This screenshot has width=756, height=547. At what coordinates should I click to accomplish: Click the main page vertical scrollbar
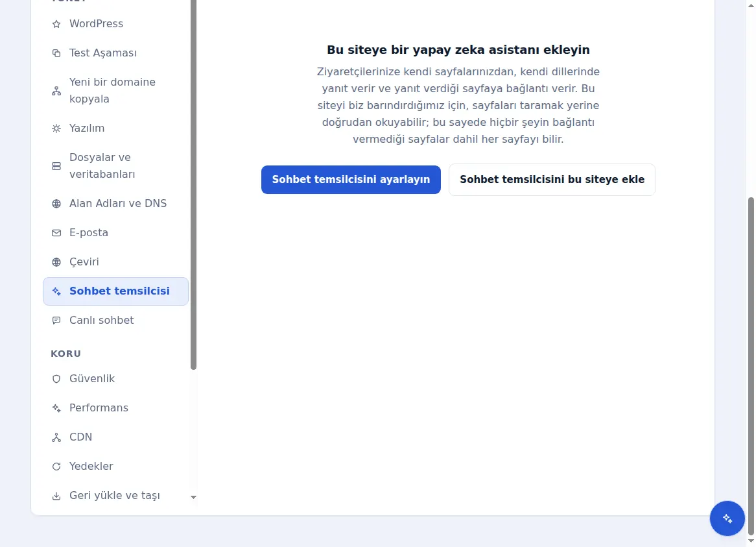pos(751,365)
